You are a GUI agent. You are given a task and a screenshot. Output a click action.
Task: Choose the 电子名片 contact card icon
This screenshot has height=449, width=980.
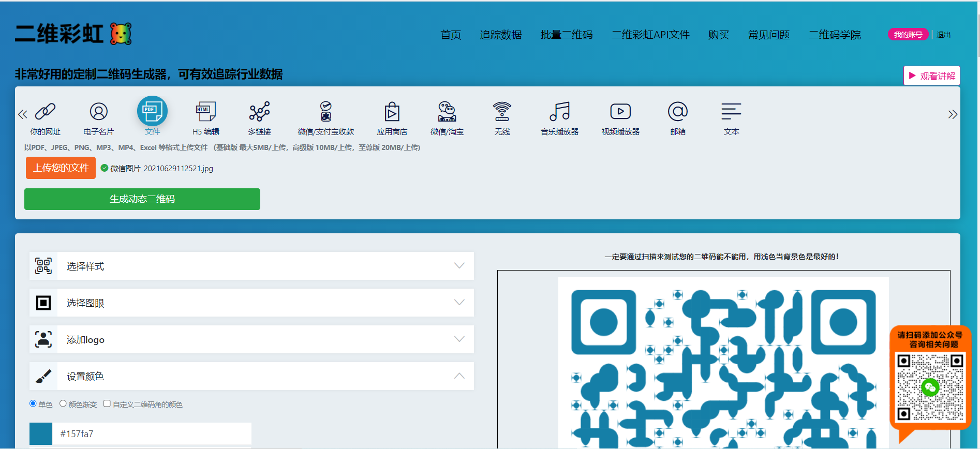[x=99, y=111]
